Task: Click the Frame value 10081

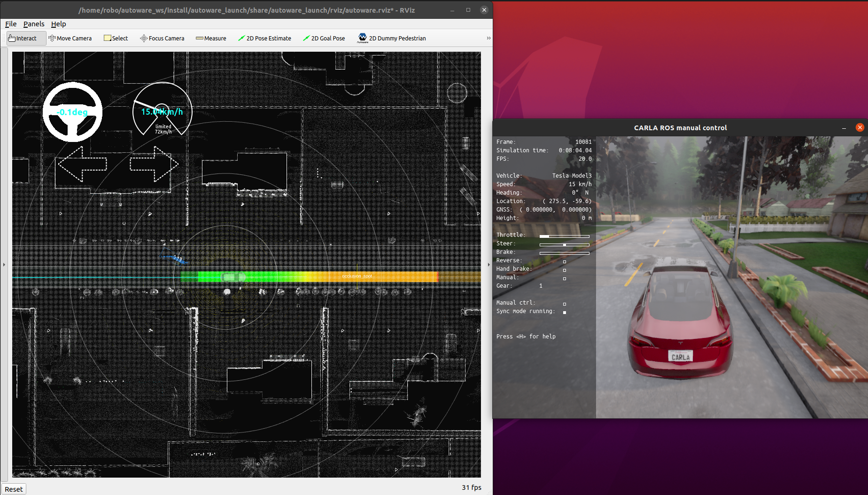Action: pyautogui.click(x=583, y=142)
